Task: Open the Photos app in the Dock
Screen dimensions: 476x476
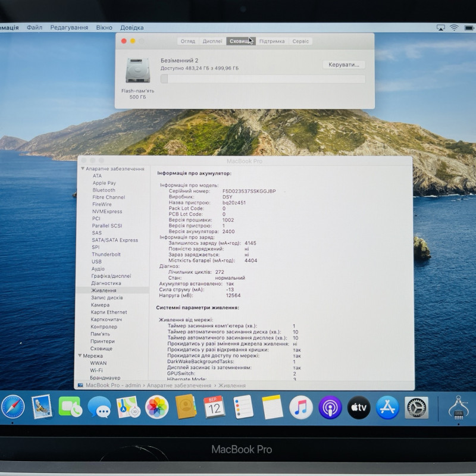Action: 157,407
